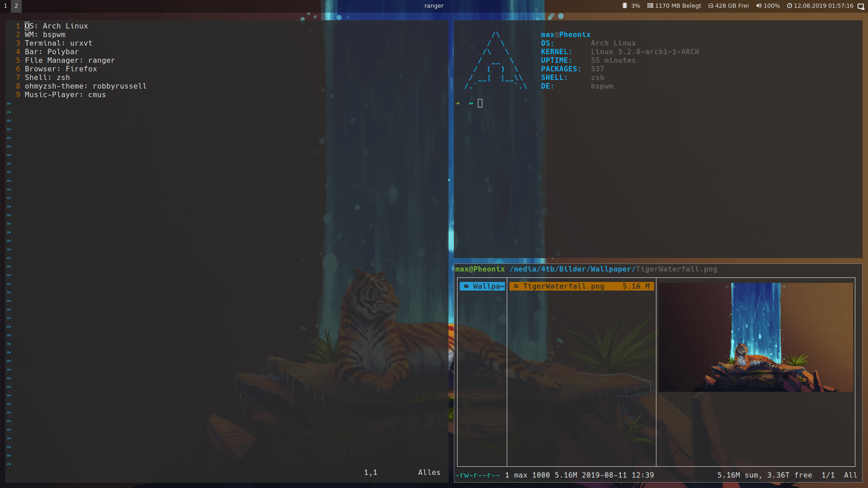The width and height of the screenshot is (868, 488).
Task: Click the max@Pheonix username in ranger header
Action: [480, 269]
